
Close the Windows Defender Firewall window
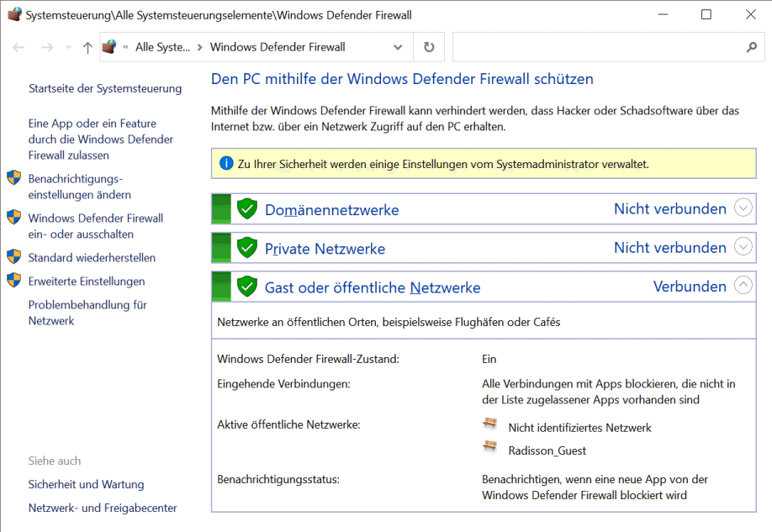[750, 15]
